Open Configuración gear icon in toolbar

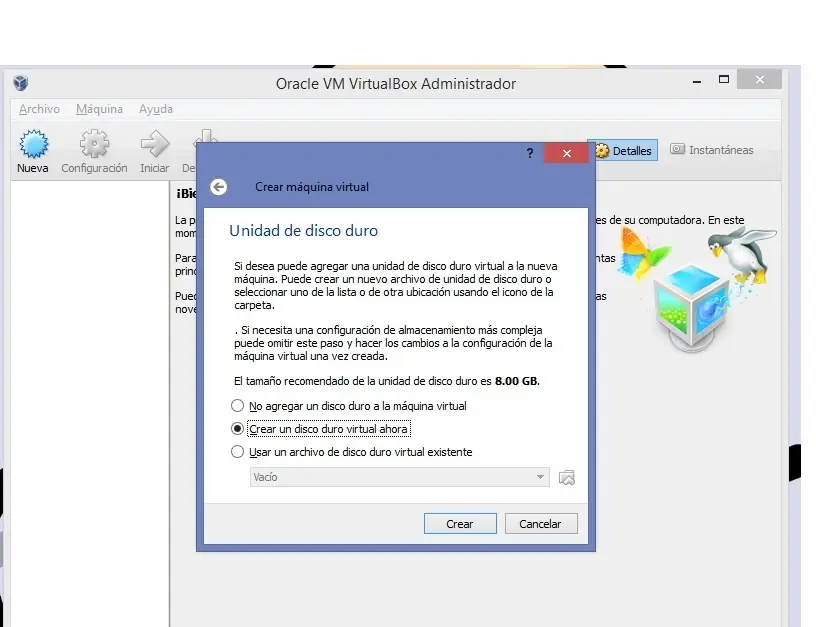94,144
